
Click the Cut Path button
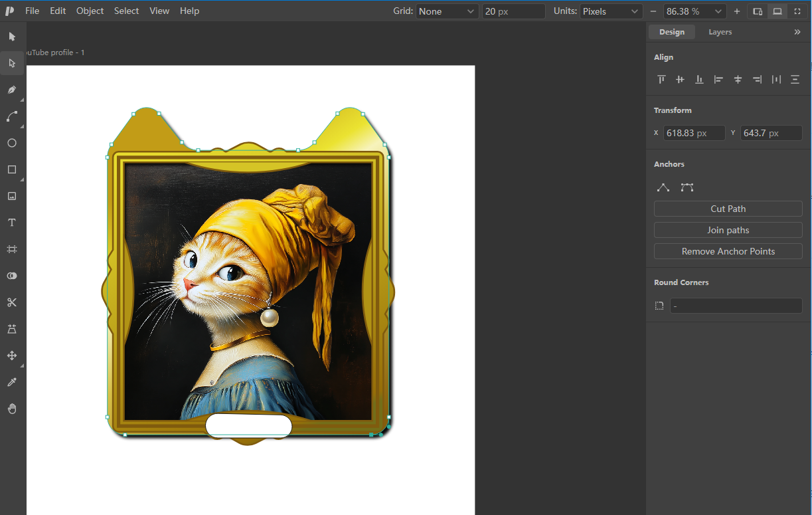click(x=728, y=209)
